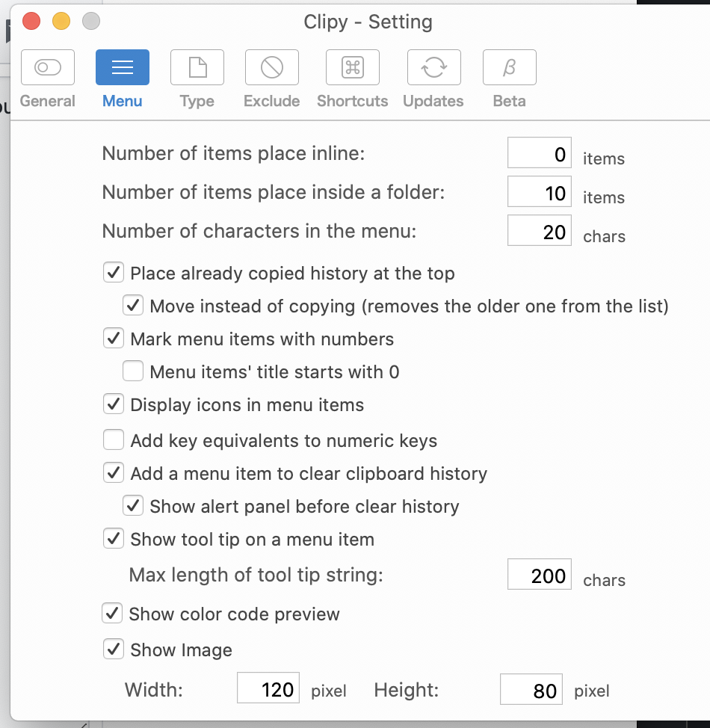The image size is (710, 728).
Task: Open the Type settings icon
Action: tap(197, 67)
